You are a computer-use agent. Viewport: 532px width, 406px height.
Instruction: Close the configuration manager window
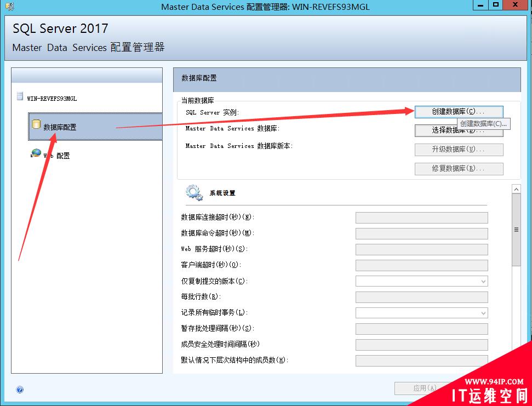point(515,5)
